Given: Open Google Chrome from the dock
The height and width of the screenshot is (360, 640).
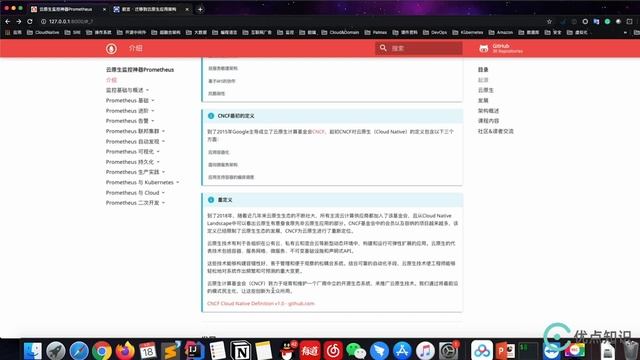Looking at the screenshot, I should coord(102,351).
